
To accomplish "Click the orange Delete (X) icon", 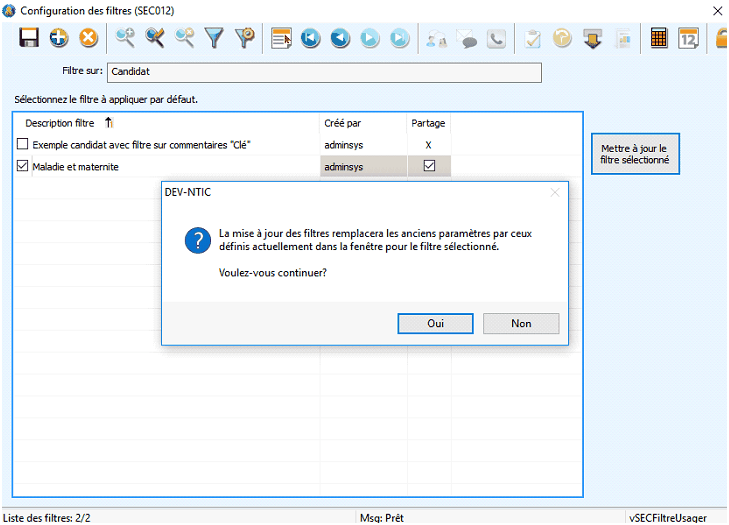I will (89, 38).
